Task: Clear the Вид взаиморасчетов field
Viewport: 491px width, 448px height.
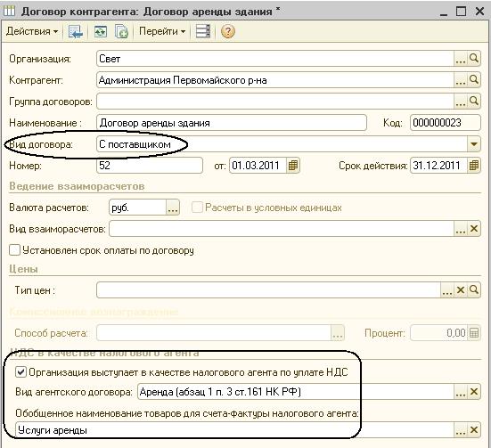Action: (474, 229)
